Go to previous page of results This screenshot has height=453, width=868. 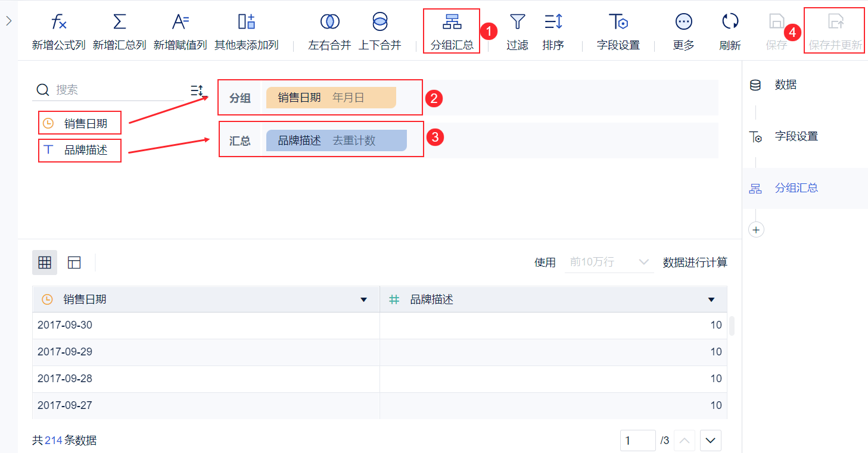(686, 440)
